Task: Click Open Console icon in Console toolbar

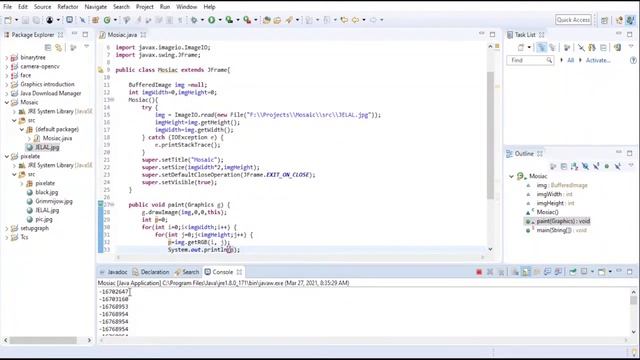Action: pos(602,272)
